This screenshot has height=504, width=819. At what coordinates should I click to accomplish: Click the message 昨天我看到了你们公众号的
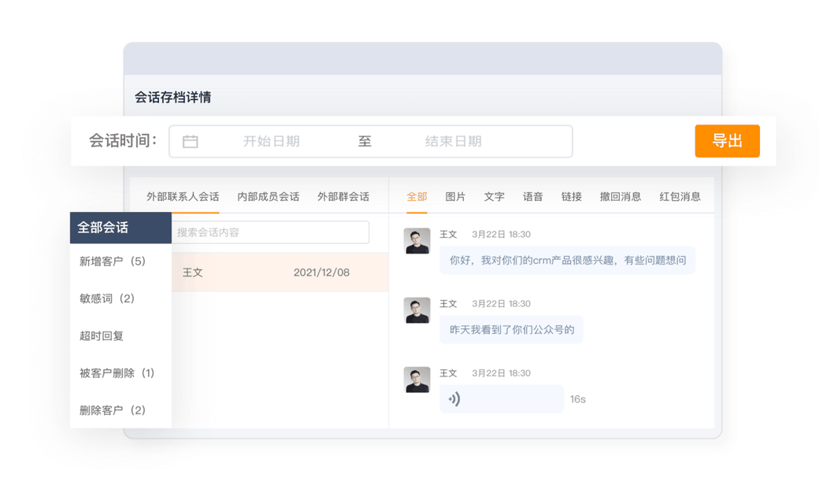point(511,329)
